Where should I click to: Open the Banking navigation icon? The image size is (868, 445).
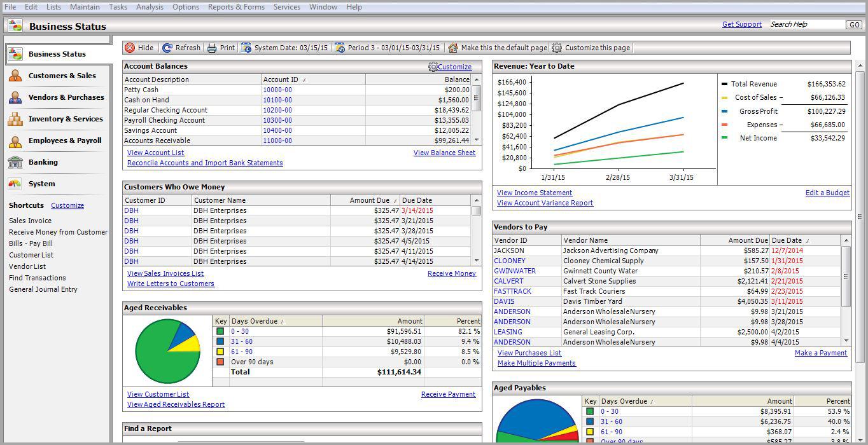(x=15, y=162)
